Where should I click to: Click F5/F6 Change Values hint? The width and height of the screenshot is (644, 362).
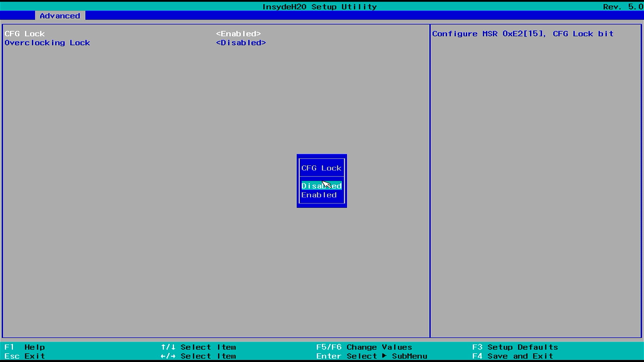click(x=364, y=347)
